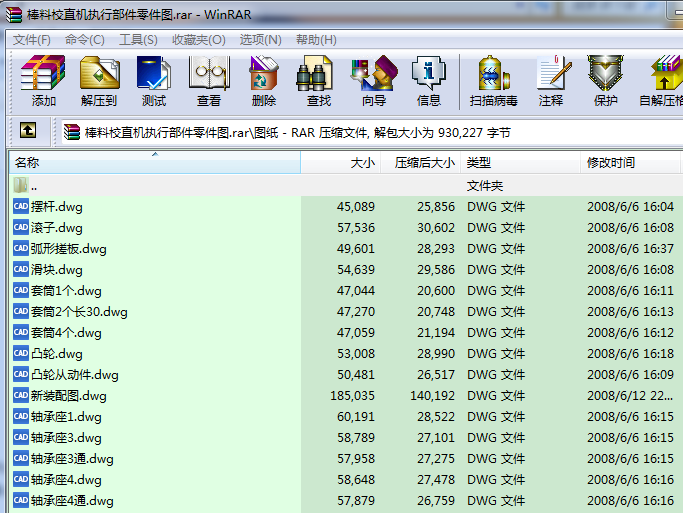Image resolution: width=683 pixels, height=513 pixels.
Task: Open the File (文件) menu
Action: 32,40
